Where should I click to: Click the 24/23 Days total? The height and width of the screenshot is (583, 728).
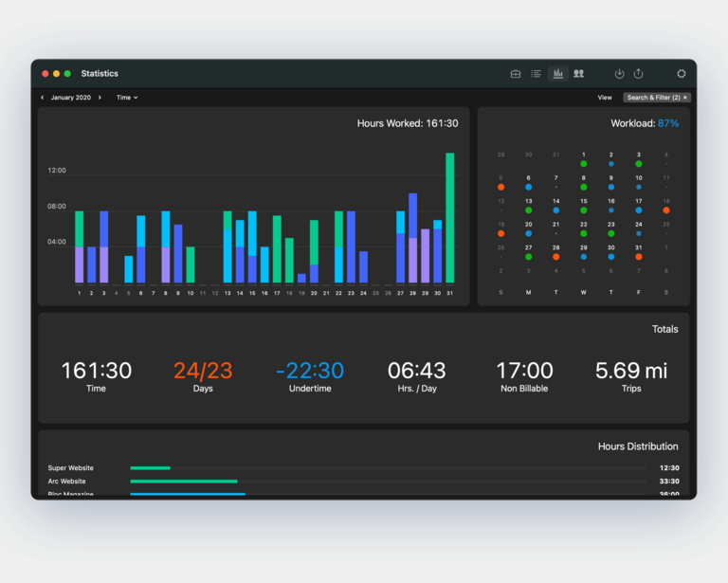pos(203,373)
